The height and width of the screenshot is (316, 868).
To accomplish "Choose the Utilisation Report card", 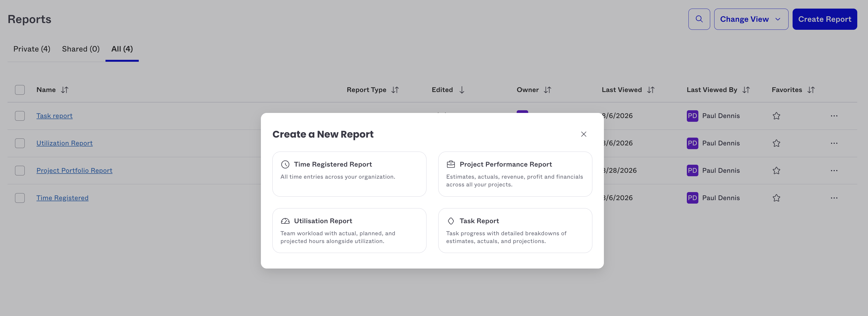I will [349, 230].
